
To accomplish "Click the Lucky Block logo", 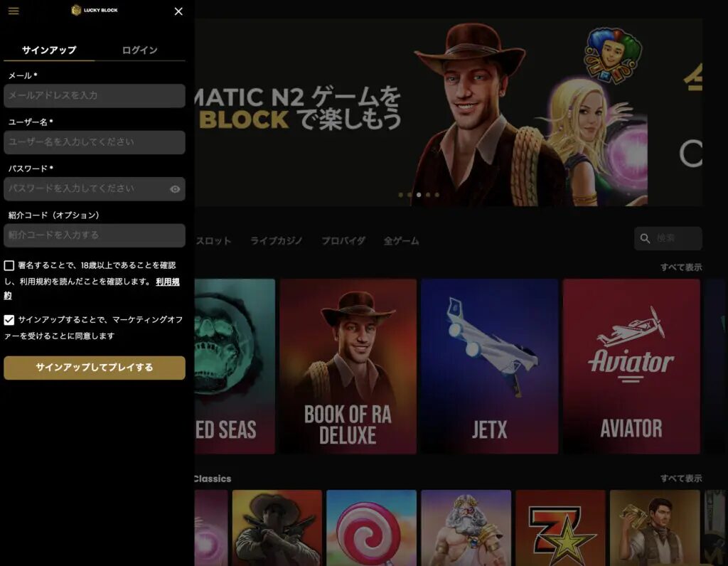I will coord(95,10).
